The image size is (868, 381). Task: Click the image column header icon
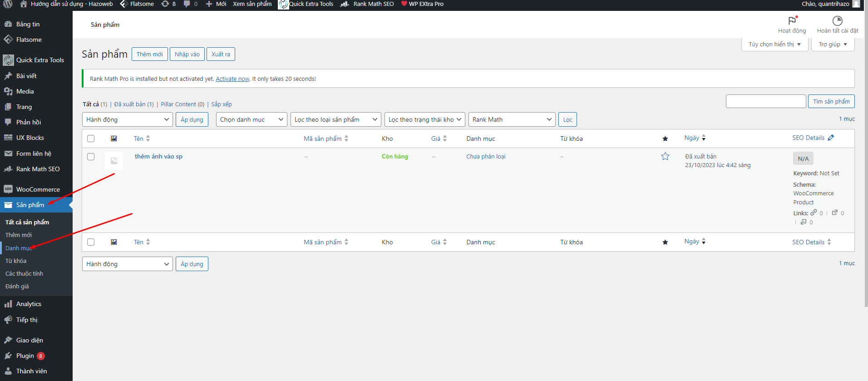click(114, 139)
